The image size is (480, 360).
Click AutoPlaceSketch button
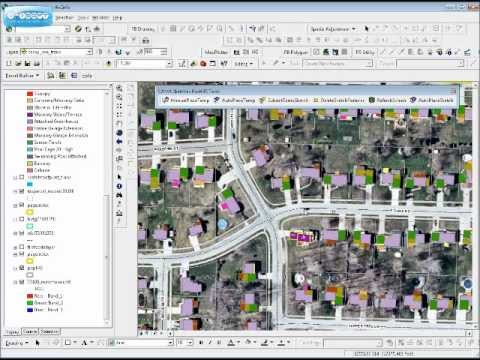tap(432, 100)
